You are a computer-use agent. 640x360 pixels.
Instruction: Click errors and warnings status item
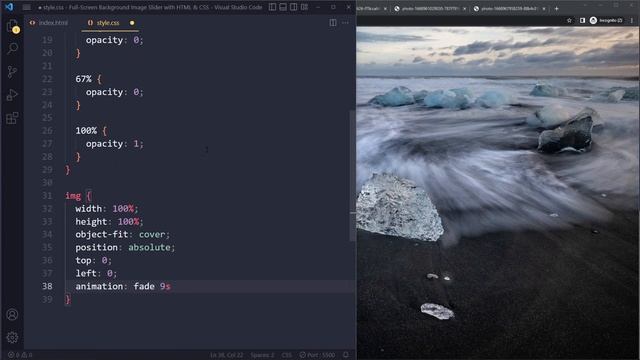(20, 355)
